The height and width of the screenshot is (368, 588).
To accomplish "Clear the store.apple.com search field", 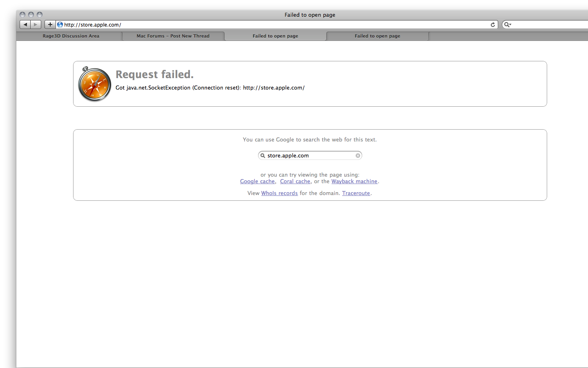I will (358, 155).
